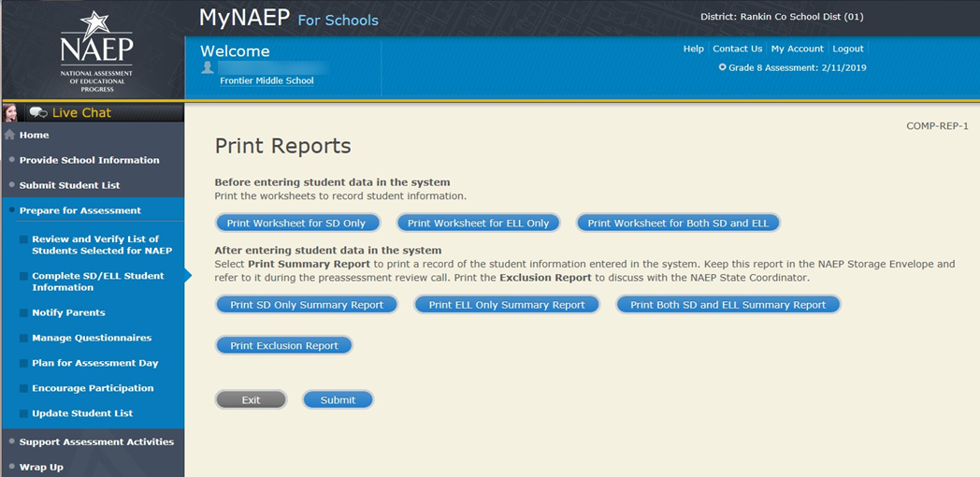Click the NAEP star logo

click(96, 51)
